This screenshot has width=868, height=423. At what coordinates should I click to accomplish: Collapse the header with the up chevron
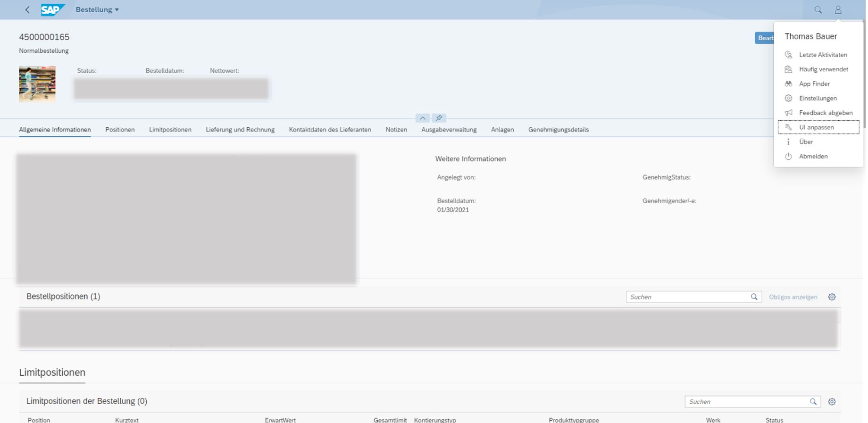[423, 118]
